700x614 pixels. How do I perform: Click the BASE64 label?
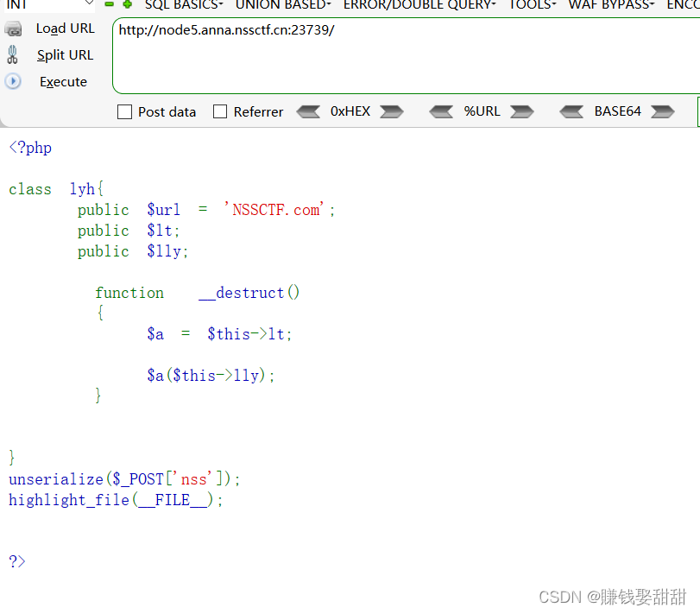point(617,111)
